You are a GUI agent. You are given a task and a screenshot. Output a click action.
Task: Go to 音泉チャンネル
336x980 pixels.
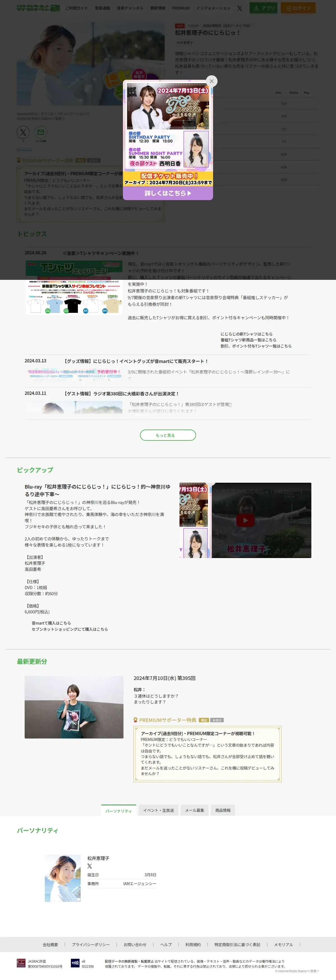tap(130, 8)
